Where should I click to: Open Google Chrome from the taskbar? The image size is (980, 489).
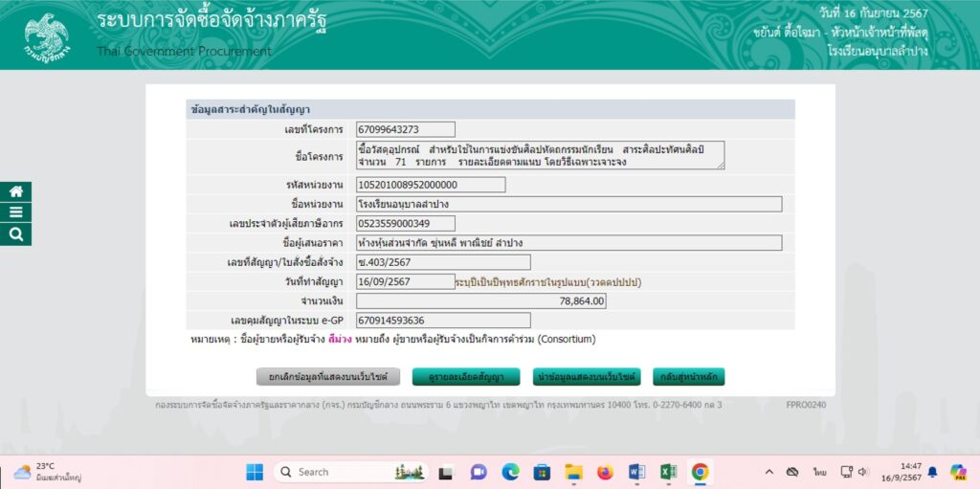[700, 472]
